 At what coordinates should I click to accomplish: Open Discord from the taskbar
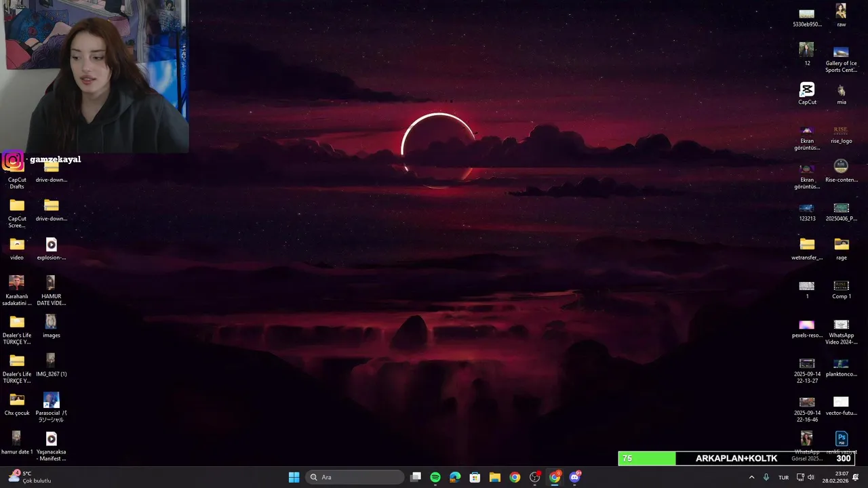575,477
